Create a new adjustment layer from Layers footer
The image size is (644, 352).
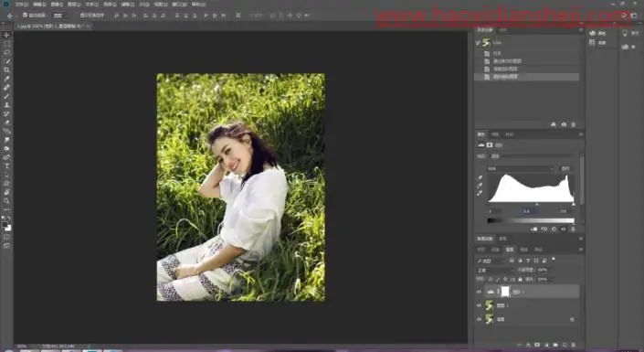tap(546, 345)
